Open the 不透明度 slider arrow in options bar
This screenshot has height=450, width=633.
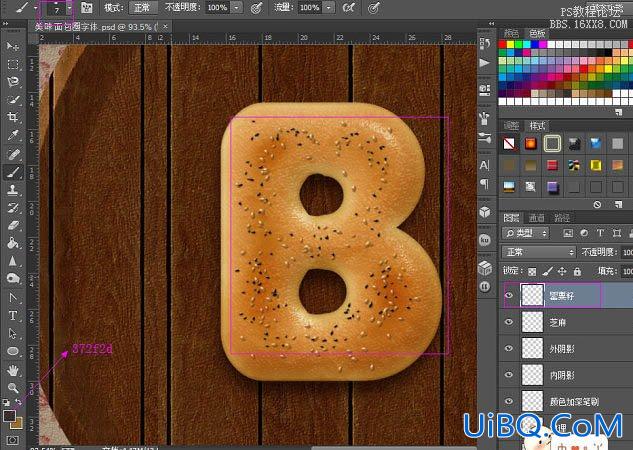click(237, 7)
